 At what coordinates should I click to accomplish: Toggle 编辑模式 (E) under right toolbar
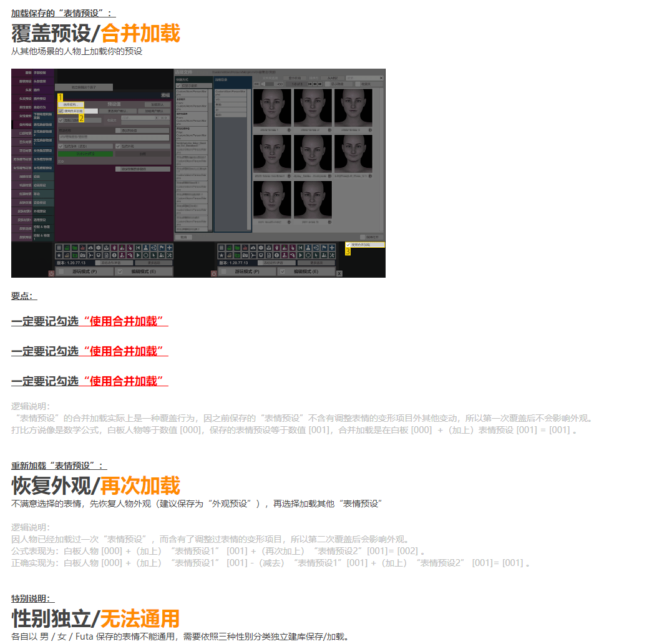tap(306, 271)
